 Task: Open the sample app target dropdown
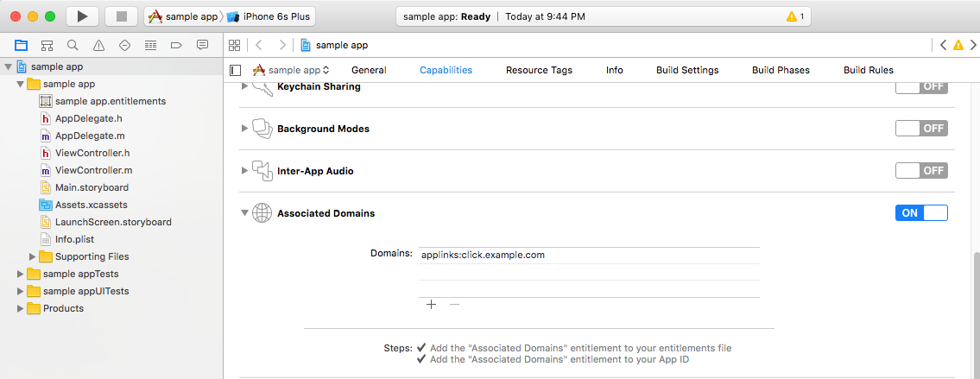[291, 70]
